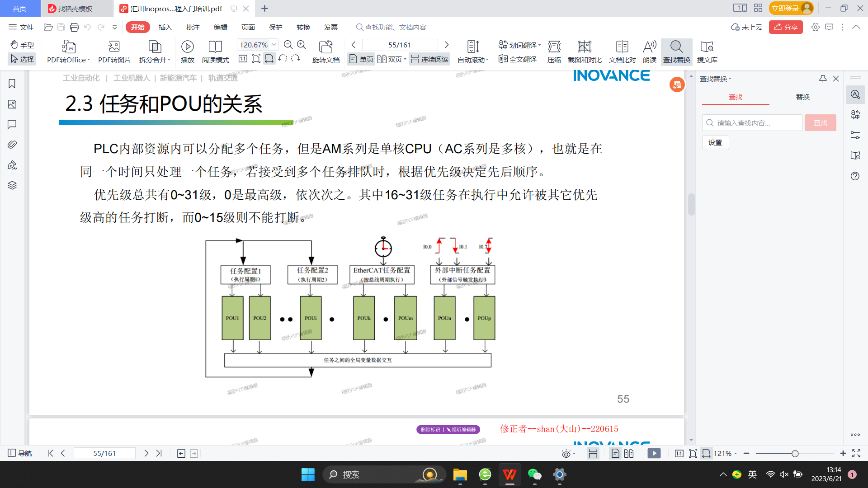Start full text translation 全文翻译

518,59
